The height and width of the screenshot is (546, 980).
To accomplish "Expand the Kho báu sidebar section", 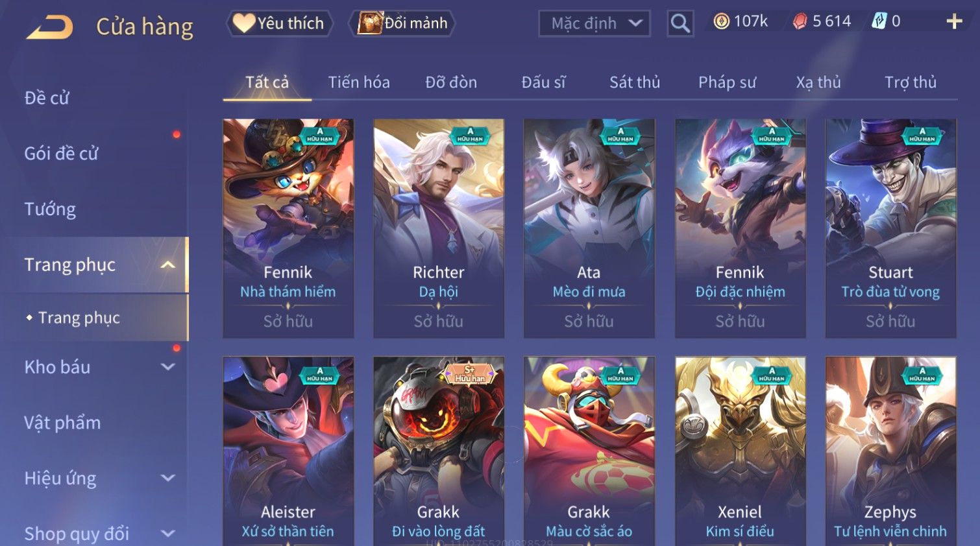I will pyautogui.click(x=167, y=367).
